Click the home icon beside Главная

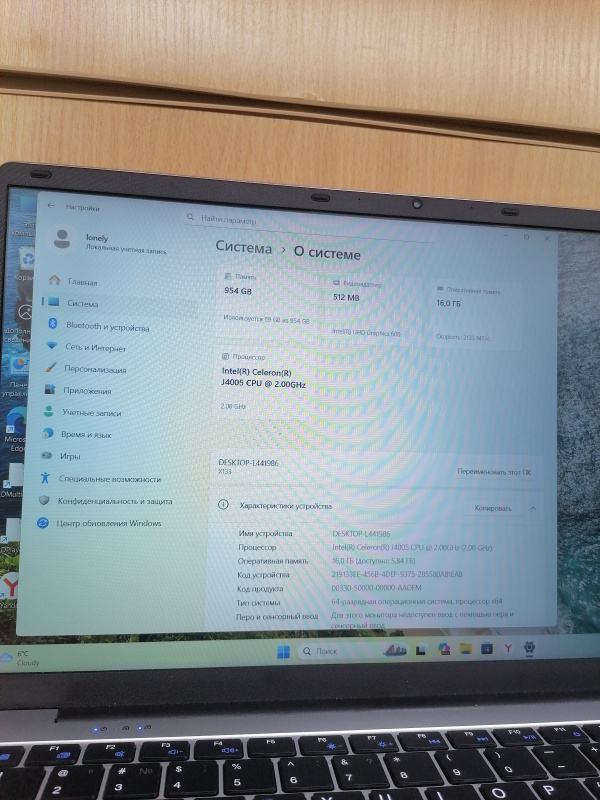click(x=54, y=280)
